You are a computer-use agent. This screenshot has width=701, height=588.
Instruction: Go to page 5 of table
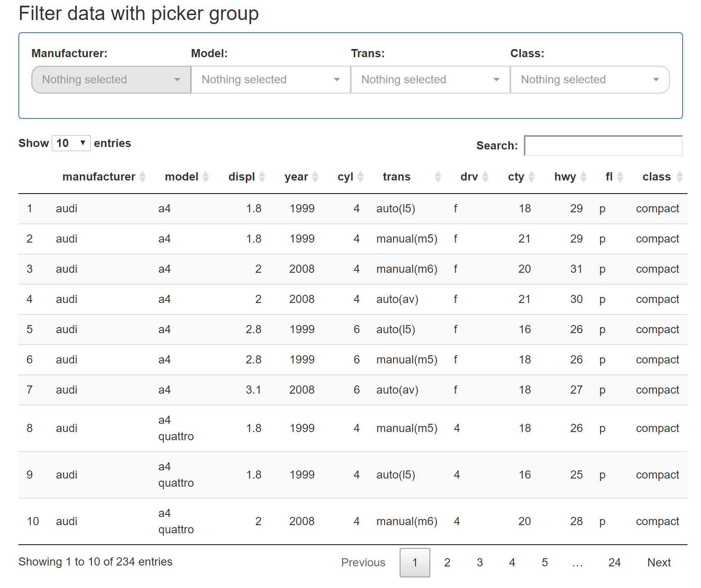[545, 563]
